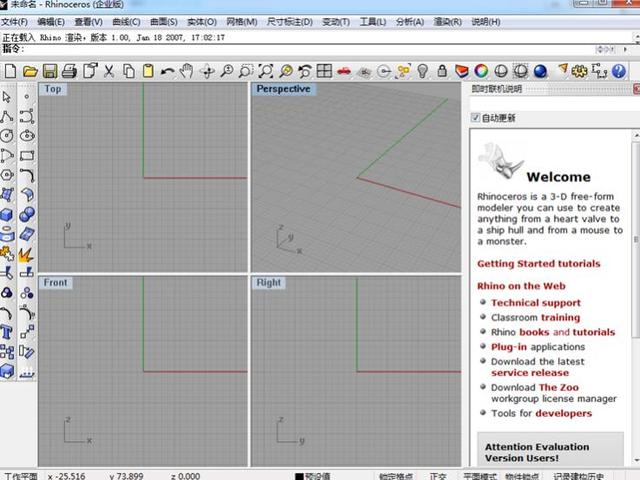Select the Boolean union spheres tool
640x480 pixels.
click(27, 215)
